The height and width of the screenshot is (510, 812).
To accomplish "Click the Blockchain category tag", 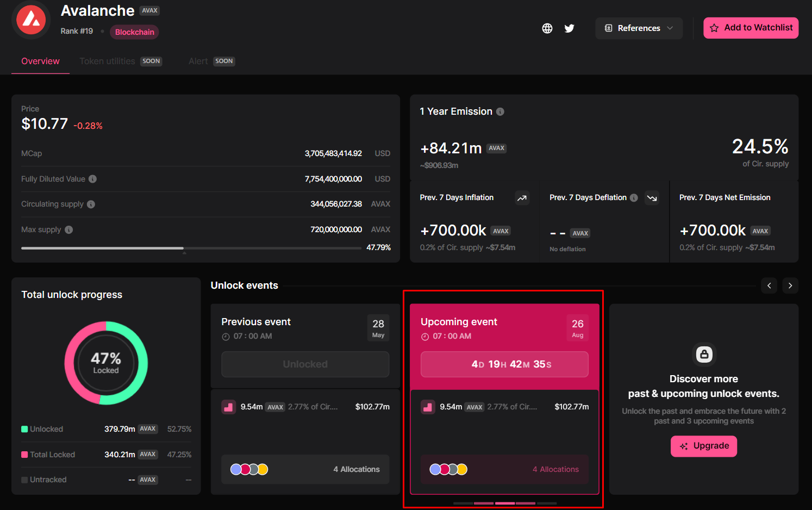I will coord(135,32).
